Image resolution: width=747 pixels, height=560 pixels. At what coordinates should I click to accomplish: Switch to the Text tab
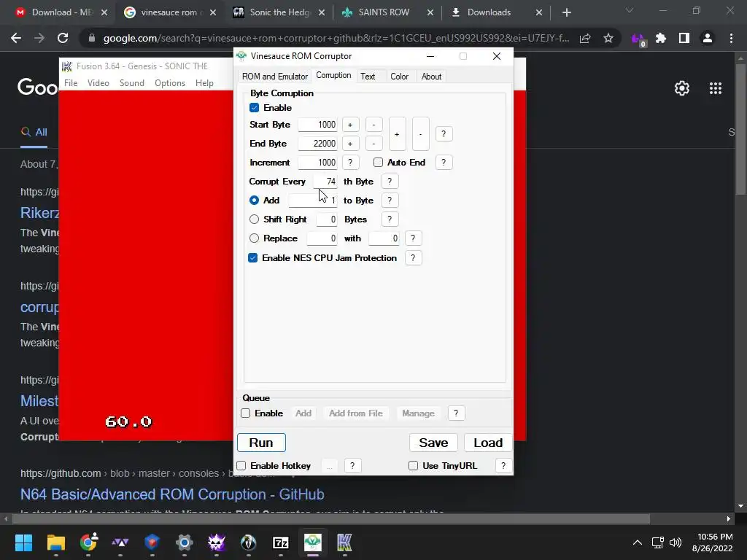click(368, 76)
